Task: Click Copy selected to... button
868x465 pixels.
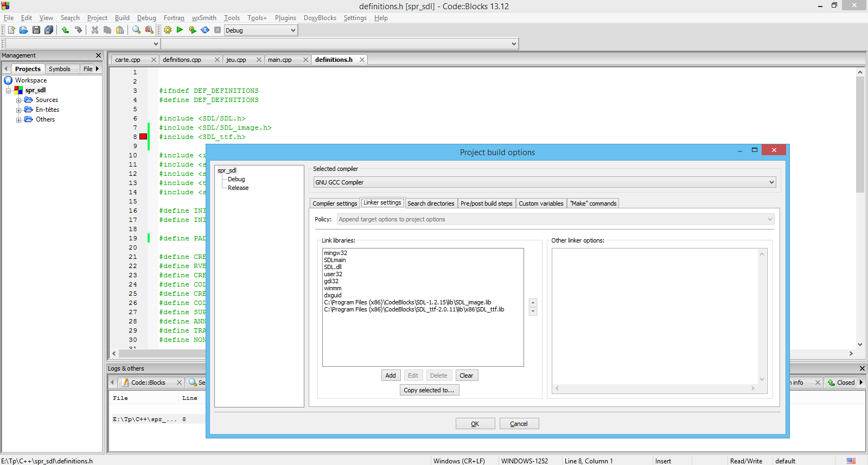Action: (429, 390)
